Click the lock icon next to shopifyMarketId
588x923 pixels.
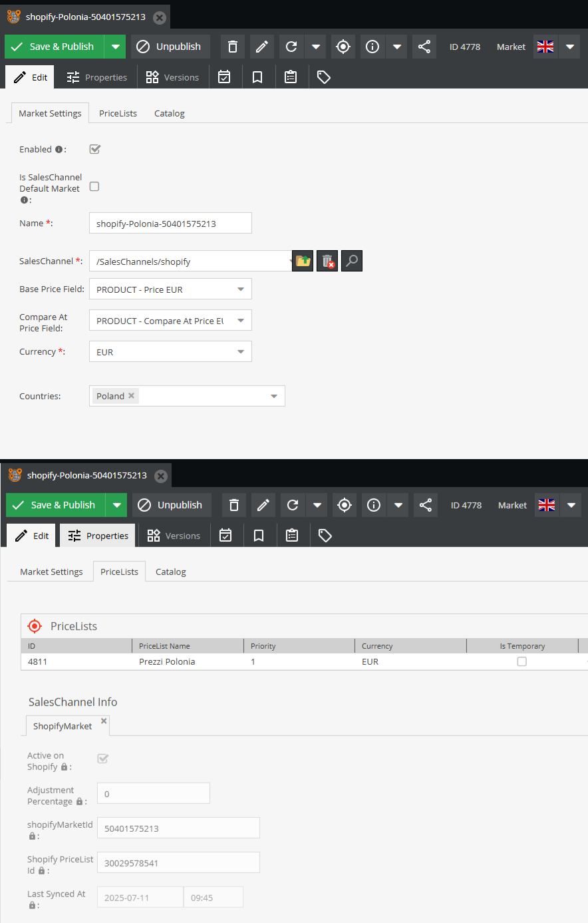[x=32, y=836]
